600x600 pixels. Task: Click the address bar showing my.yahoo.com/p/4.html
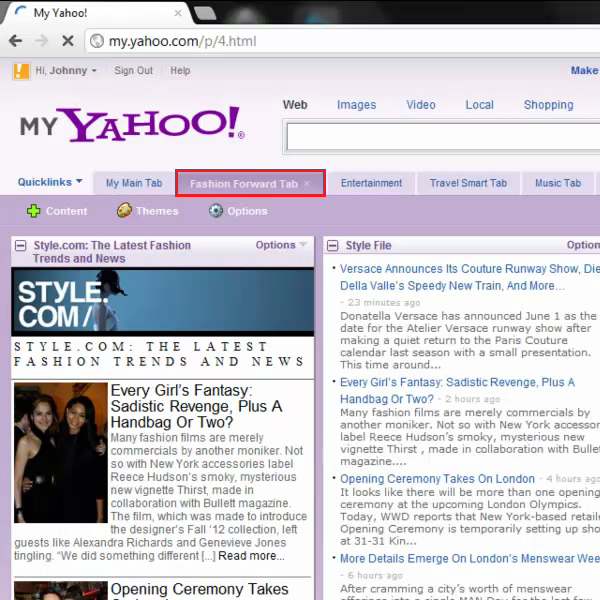point(344,41)
